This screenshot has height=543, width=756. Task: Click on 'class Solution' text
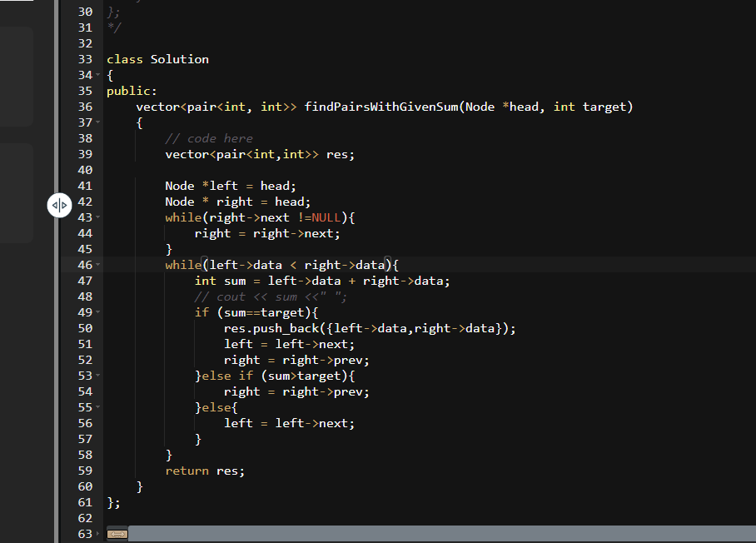coord(157,59)
